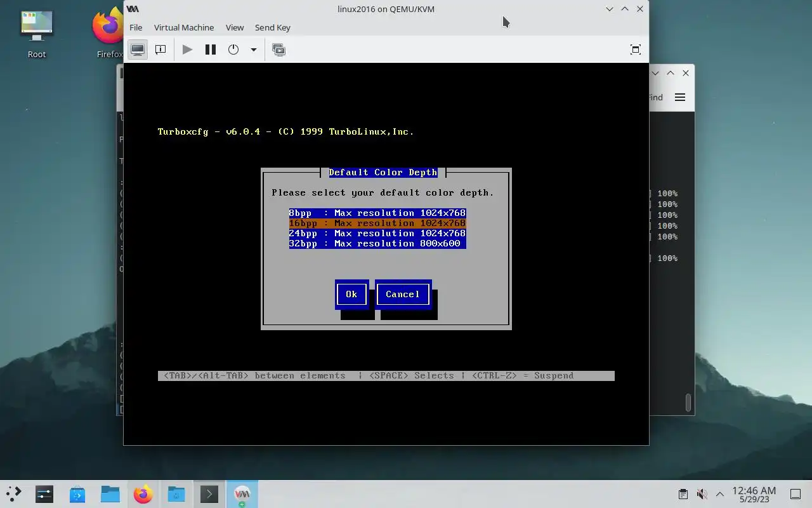Viewport: 812px width, 508px height.
Task: Launch Firefox from the taskbar
Action: 143,494
